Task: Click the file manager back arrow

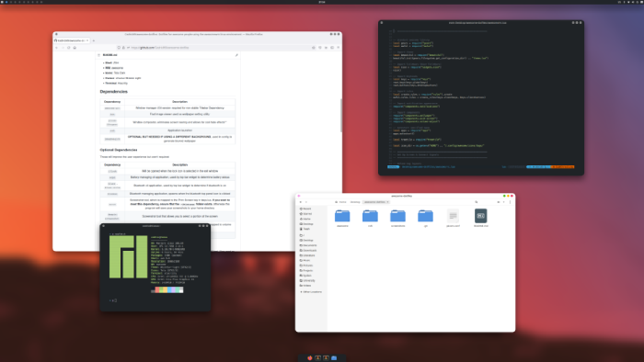Action: pos(301,202)
